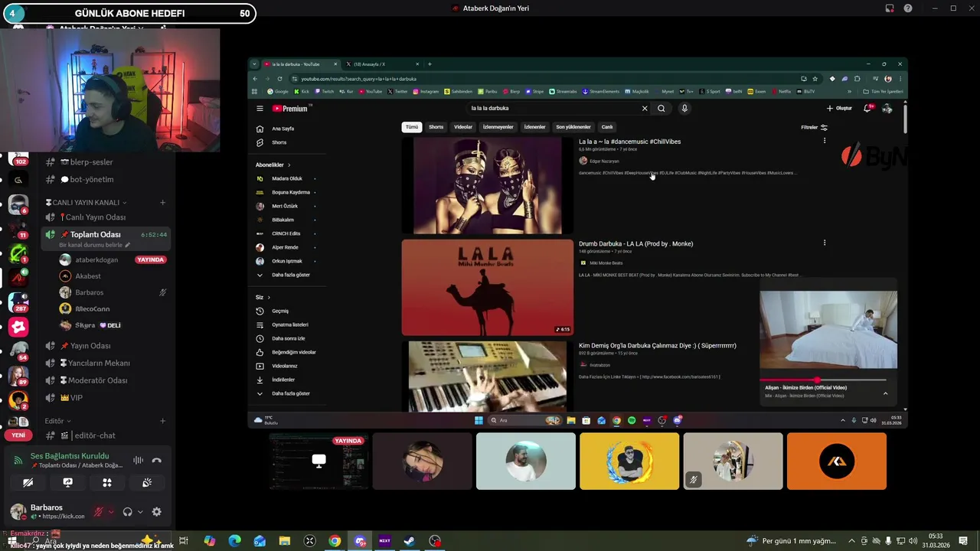Join Moderatör Odası voice channel
980x551 pixels.
(x=98, y=380)
